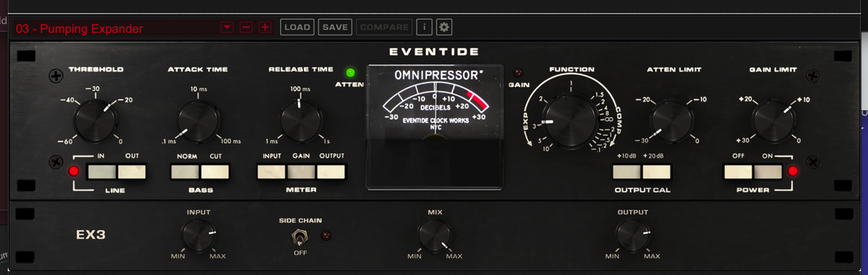Click the screw head beside GAIN LIMIT label
Screen dimensions: 868x275
813,76
